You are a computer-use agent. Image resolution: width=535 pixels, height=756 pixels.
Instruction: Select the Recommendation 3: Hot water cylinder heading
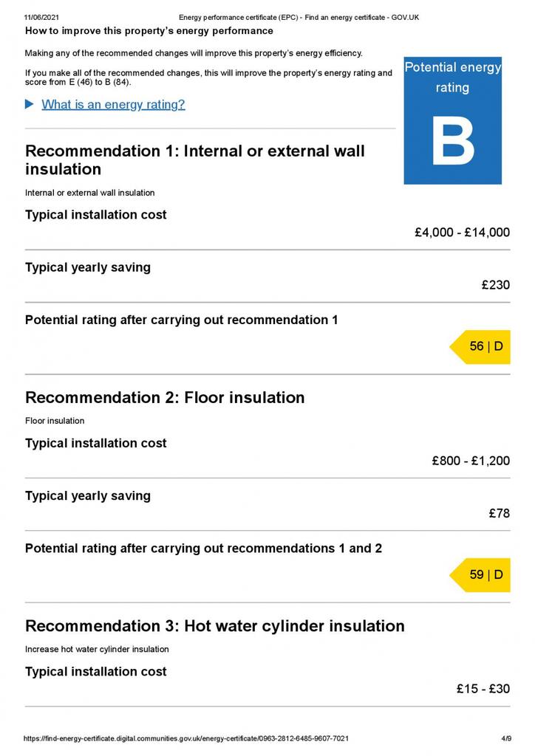tap(215, 626)
